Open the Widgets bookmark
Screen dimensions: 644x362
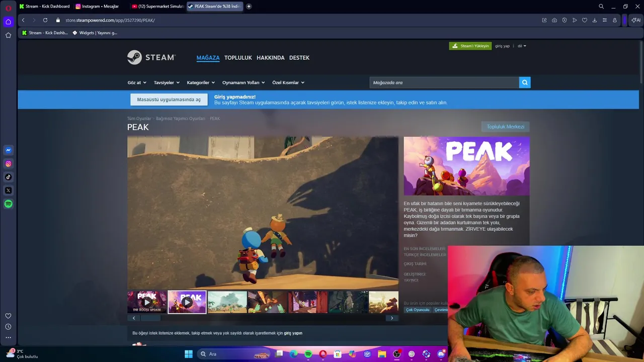pos(95,33)
